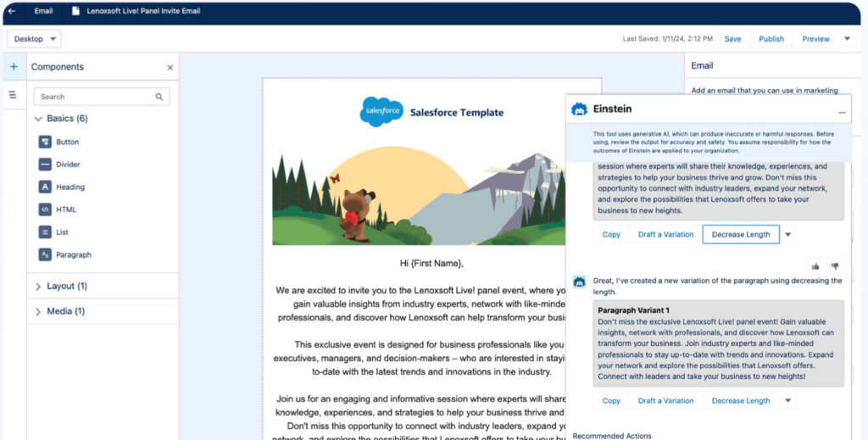This screenshot has height=440, width=868.
Task: Click the back arrow in top bar
Action: click(x=11, y=11)
